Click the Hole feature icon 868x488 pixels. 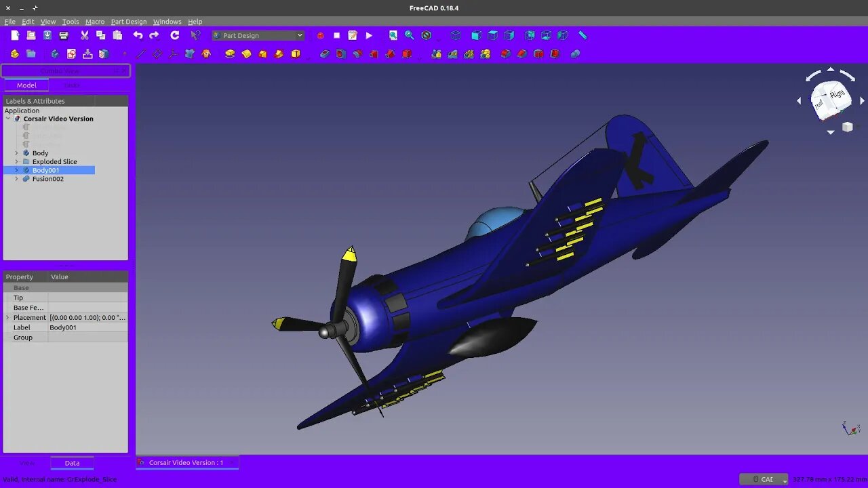[x=341, y=54]
